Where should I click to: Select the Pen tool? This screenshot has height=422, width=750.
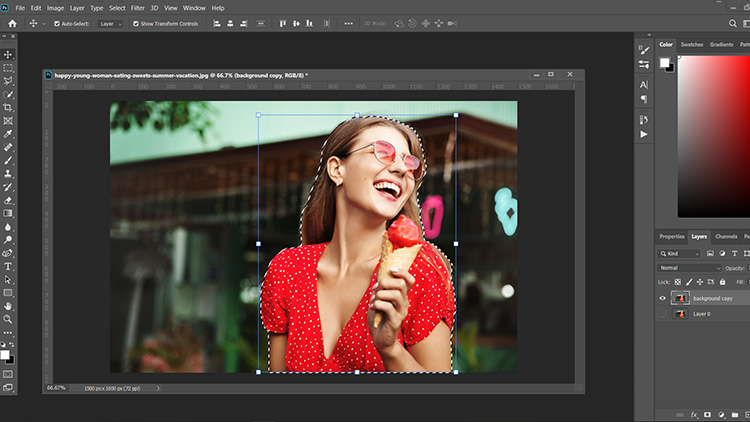[8, 253]
